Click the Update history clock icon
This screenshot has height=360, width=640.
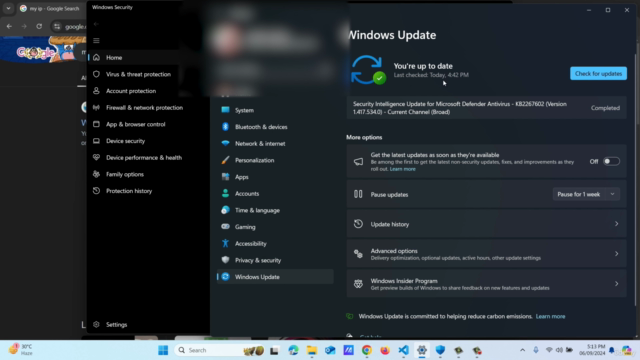358,224
